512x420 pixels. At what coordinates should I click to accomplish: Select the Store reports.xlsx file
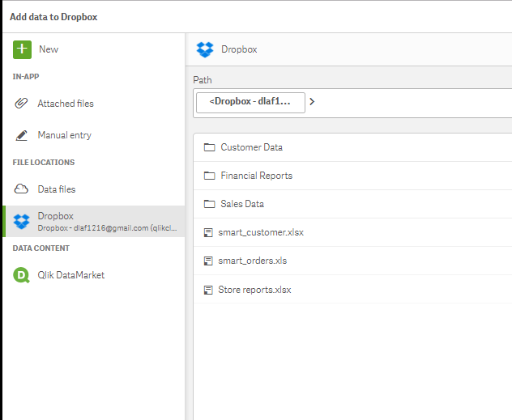[254, 289]
